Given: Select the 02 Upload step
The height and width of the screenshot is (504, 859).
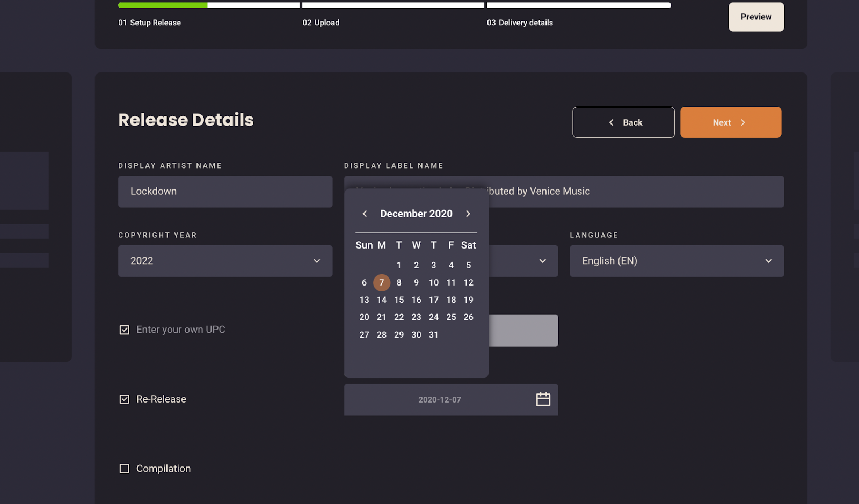Looking at the screenshot, I should pyautogui.click(x=321, y=23).
